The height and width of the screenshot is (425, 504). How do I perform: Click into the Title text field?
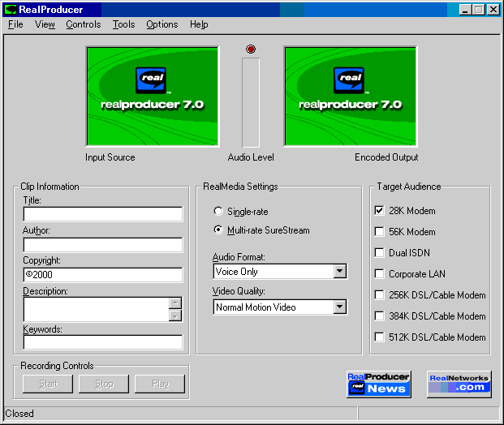102,214
